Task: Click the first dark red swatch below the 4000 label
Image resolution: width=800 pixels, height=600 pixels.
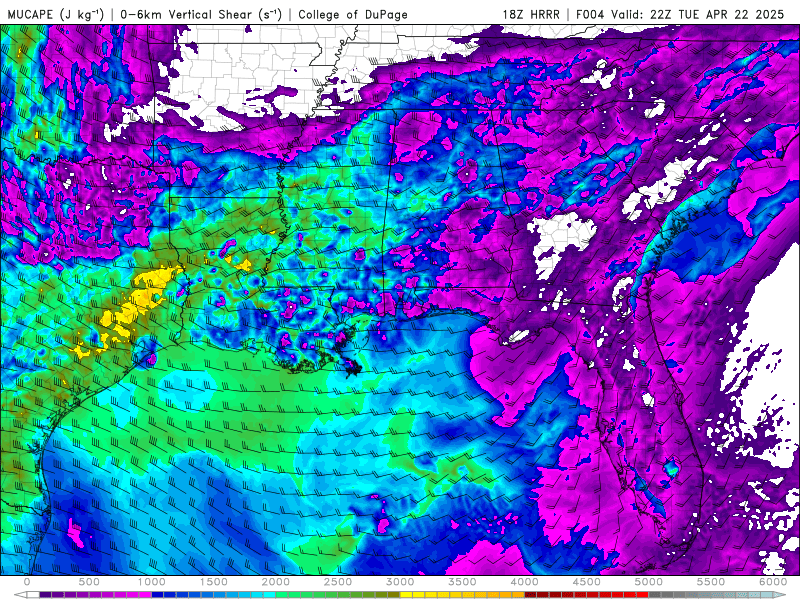Action: [x=531, y=594]
